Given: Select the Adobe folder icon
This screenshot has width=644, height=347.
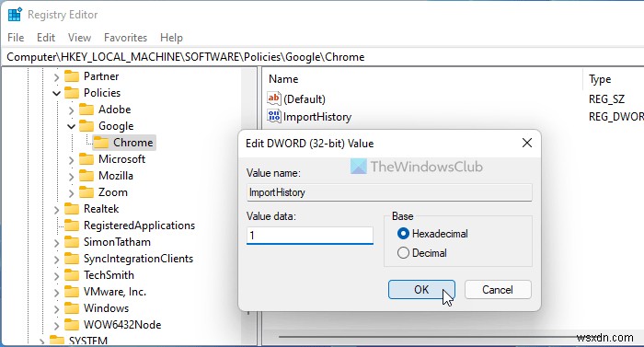Looking at the screenshot, I should 86,110.
